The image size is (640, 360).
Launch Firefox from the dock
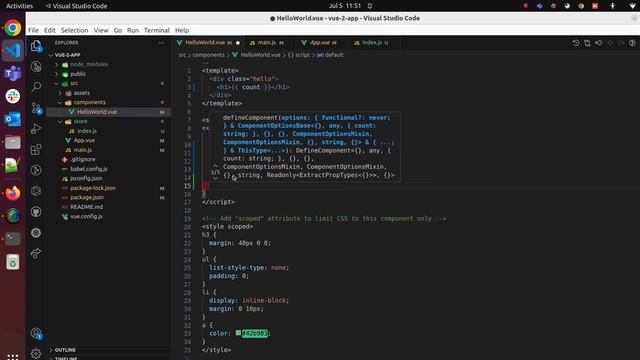click(13, 193)
